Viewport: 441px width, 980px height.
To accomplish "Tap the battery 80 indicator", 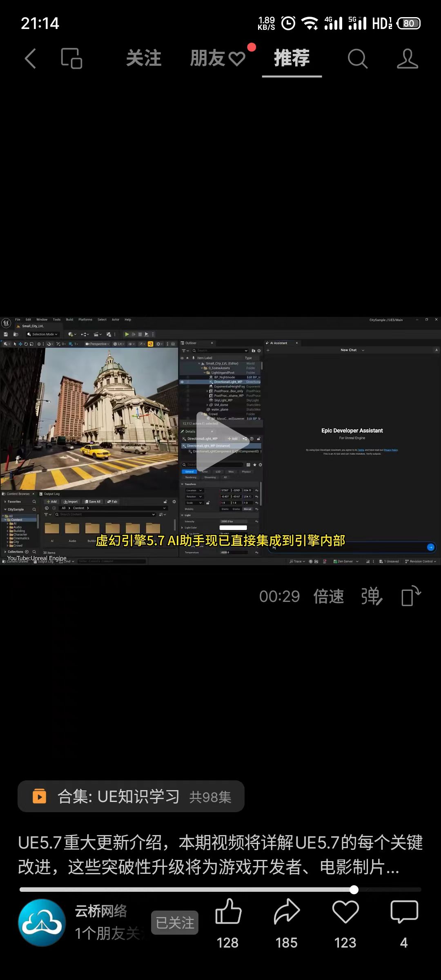I will 408,23.
